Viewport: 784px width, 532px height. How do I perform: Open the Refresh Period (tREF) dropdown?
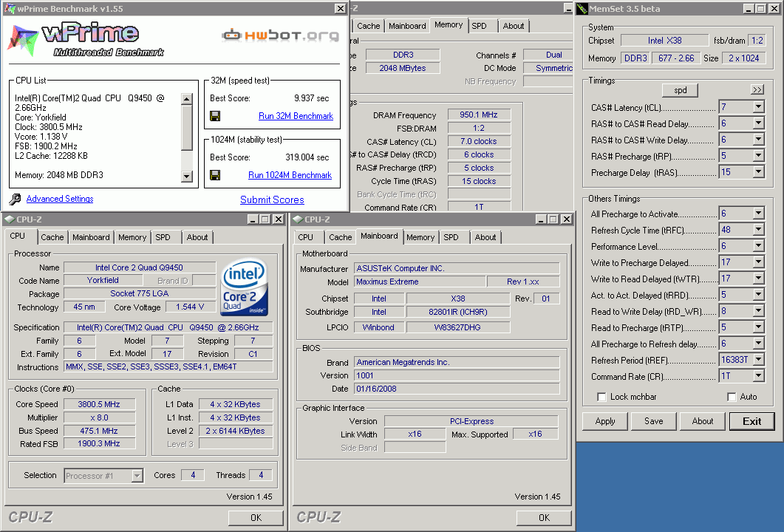[x=758, y=360]
